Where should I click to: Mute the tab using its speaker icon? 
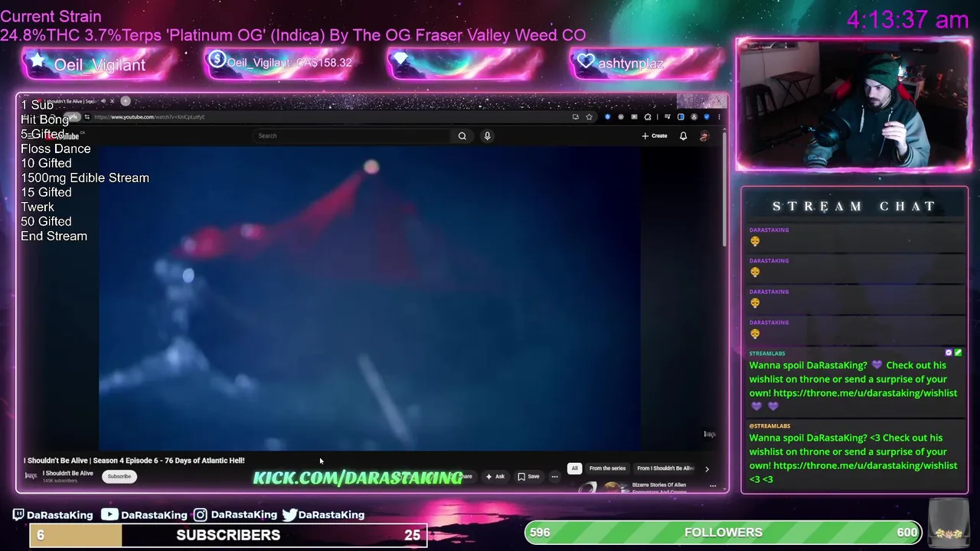tap(103, 101)
